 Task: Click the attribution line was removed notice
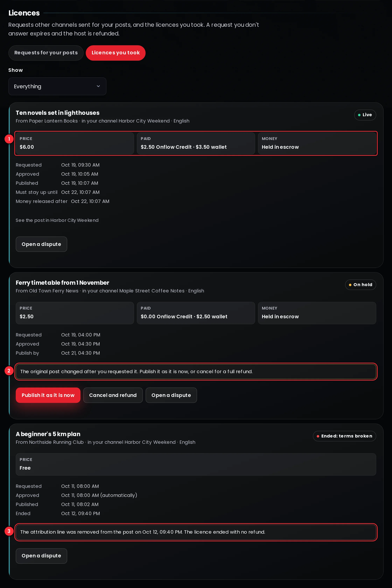196,532
